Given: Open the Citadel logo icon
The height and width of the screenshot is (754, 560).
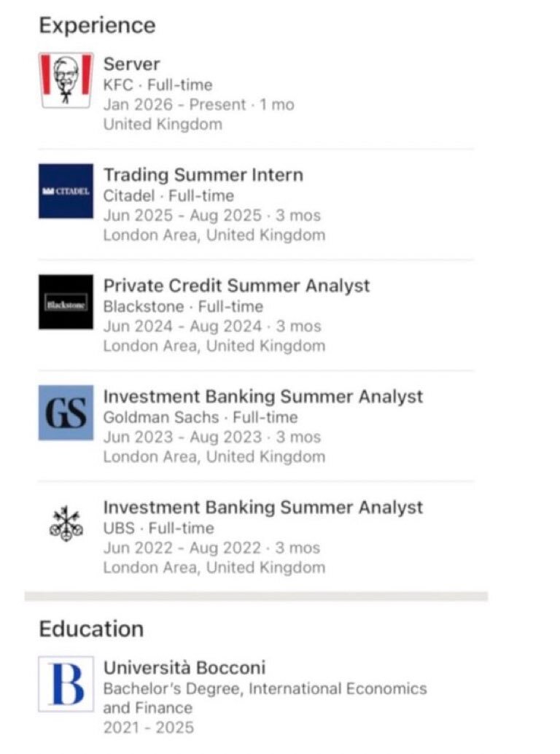Looking at the screenshot, I should pyautogui.click(x=66, y=191).
